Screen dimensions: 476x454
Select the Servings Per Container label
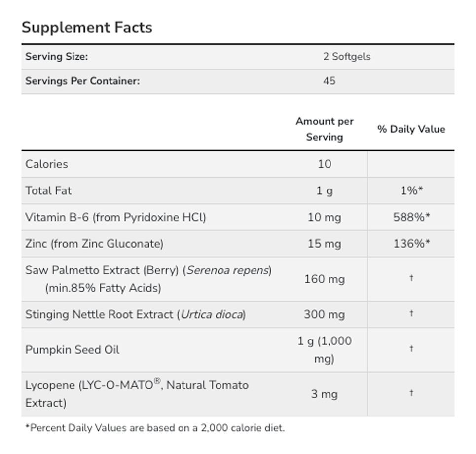tap(82, 81)
